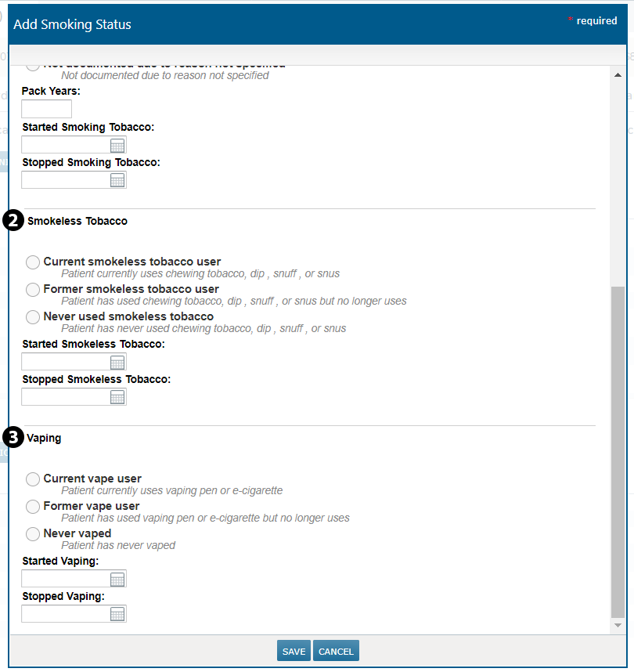Select Former smokeless tobacco user option
This screenshot has height=672, width=634.
[x=33, y=290]
